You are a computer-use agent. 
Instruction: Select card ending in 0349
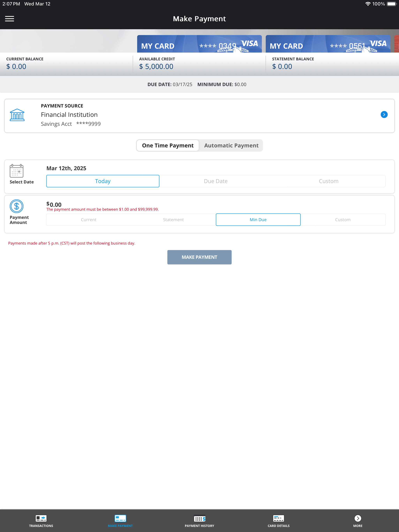click(199, 44)
